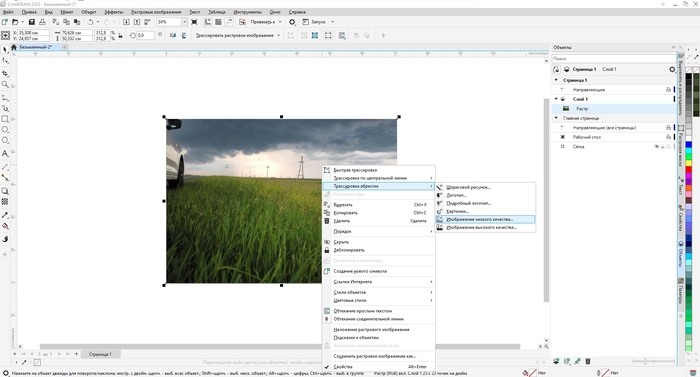700x377 pixels.
Task: Open the Эффекты menu
Action: click(x=113, y=12)
